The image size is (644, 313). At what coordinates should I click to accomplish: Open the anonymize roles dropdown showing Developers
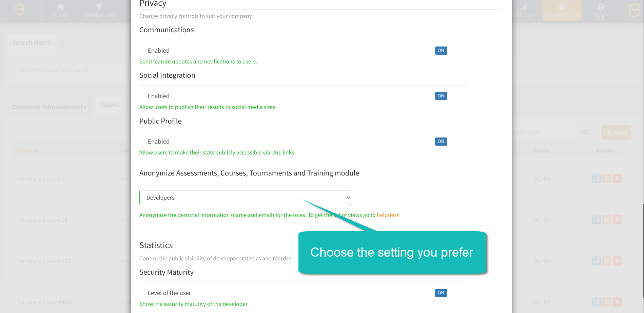click(245, 198)
